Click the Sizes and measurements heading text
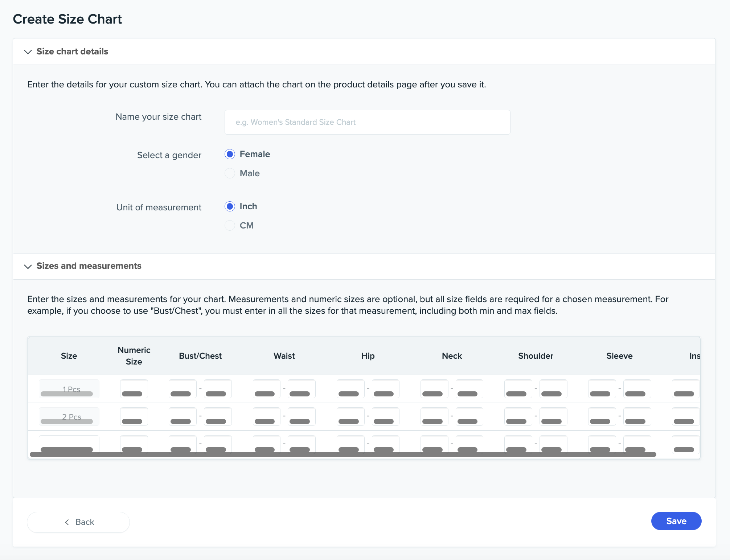The image size is (730, 560). (89, 266)
